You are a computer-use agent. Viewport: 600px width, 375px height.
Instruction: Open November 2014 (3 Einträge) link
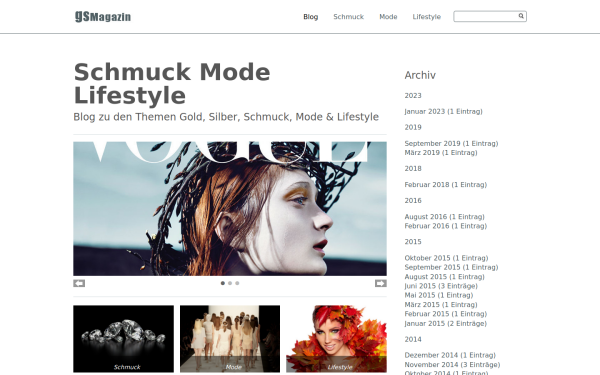pyautogui.click(x=452, y=365)
